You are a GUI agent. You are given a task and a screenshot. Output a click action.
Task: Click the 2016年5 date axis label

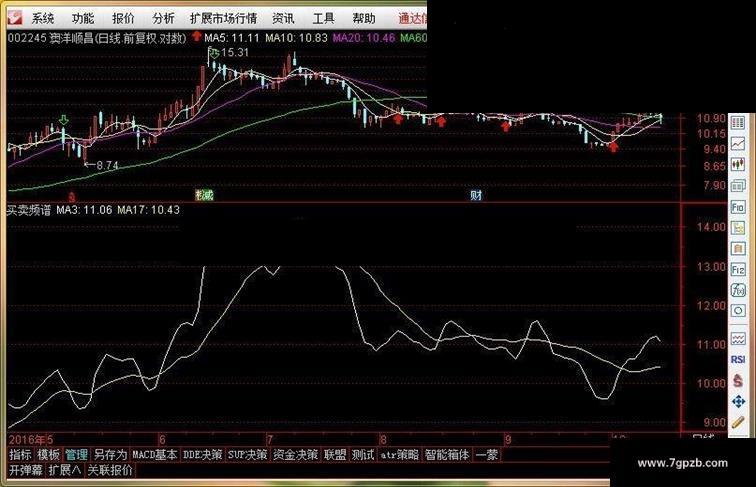(31, 439)
